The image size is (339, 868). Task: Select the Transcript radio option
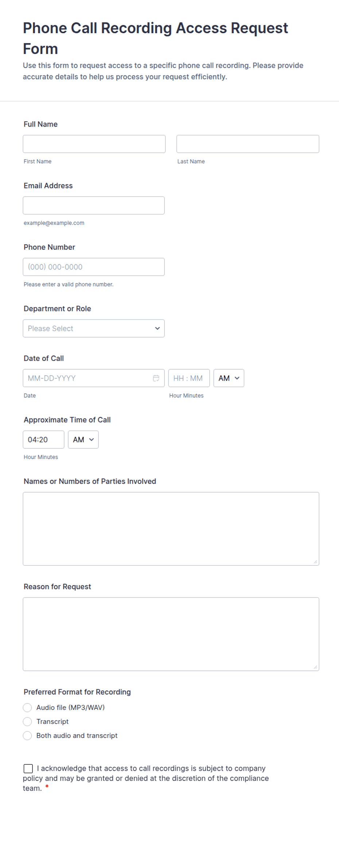[27, 722]
